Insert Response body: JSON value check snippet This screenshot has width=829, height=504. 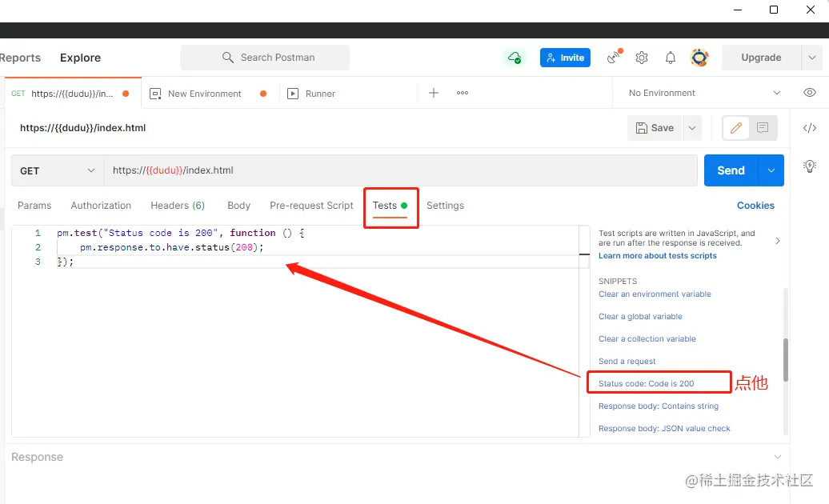click(664, 429)
